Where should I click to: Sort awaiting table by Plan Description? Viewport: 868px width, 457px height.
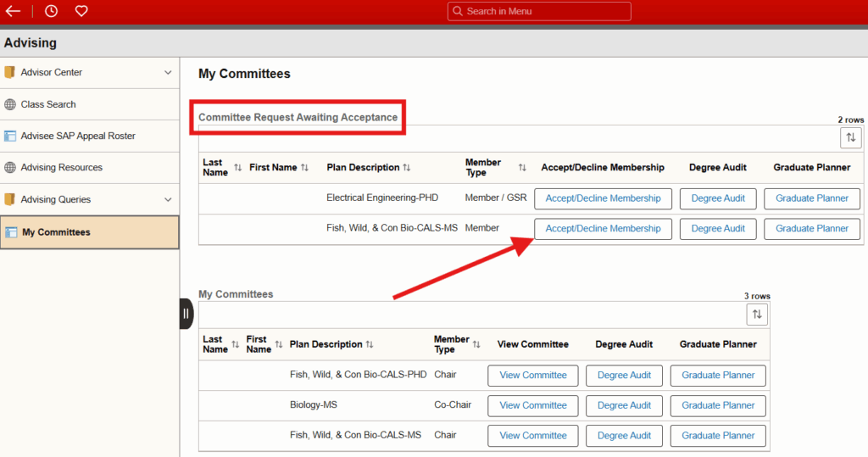pyautogui.click(x=407, y=168)
